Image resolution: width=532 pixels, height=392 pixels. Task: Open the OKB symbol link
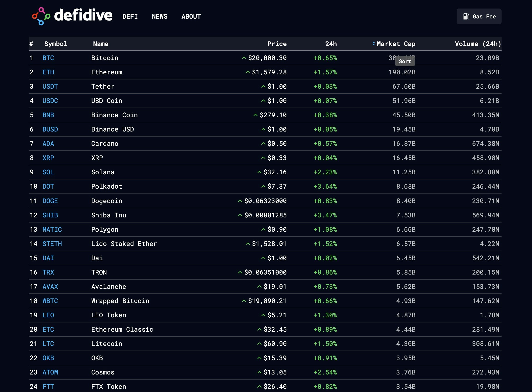coord(48,358)
